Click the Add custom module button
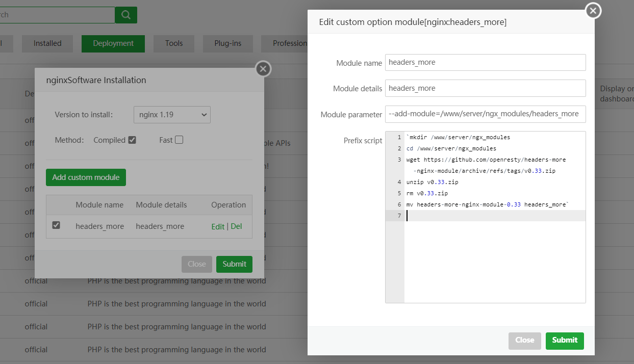634x364 pixels. (86, 177)
